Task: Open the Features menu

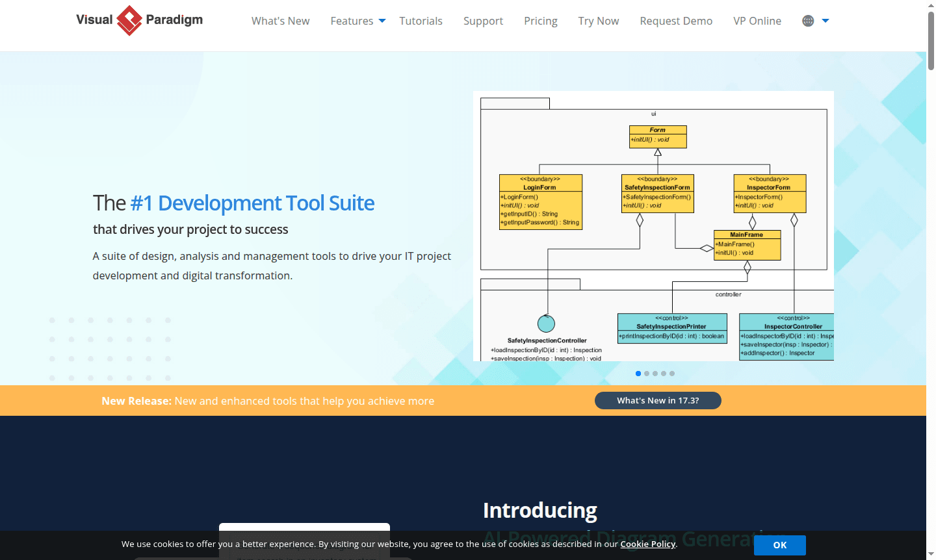Action: click(x=352, y=21)
